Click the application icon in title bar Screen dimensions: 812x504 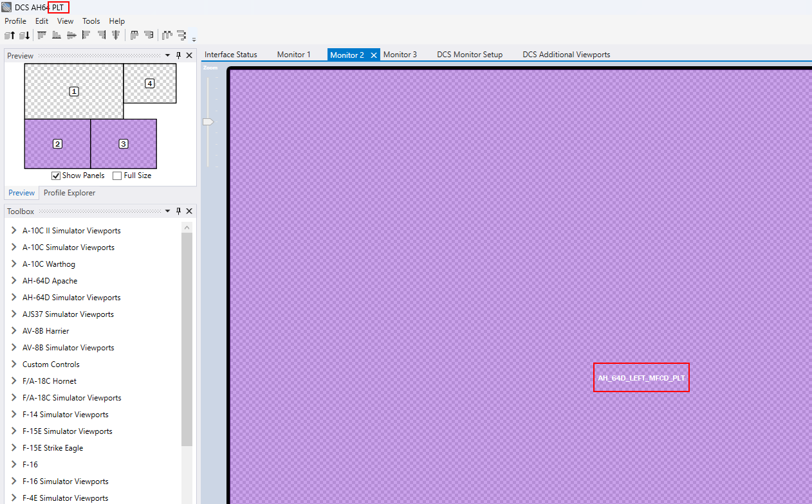point(6,7)
